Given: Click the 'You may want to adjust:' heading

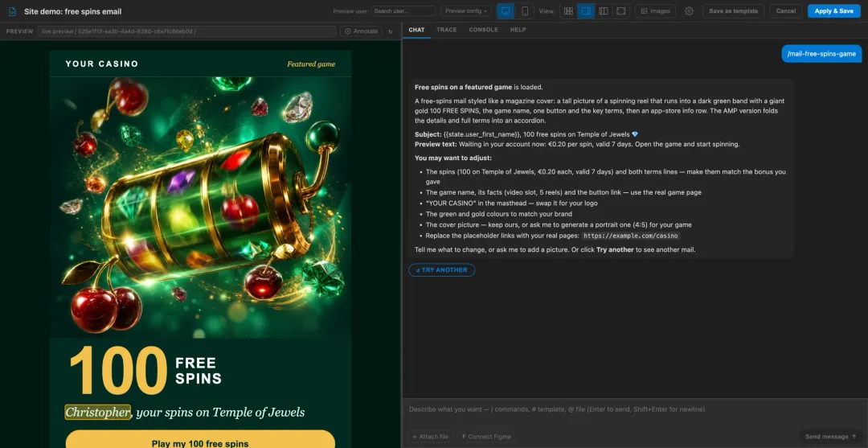Looking at the screenshot, I should [452, 158].
